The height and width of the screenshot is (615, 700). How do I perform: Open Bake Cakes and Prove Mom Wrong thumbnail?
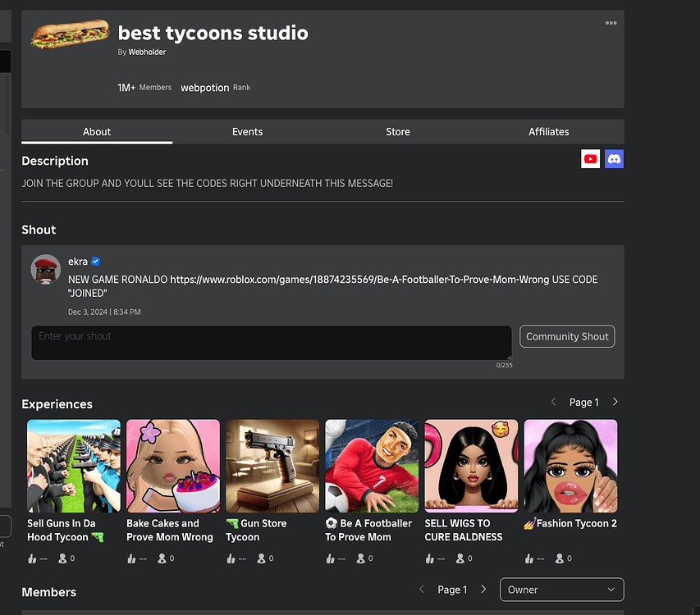click(173, 466)
